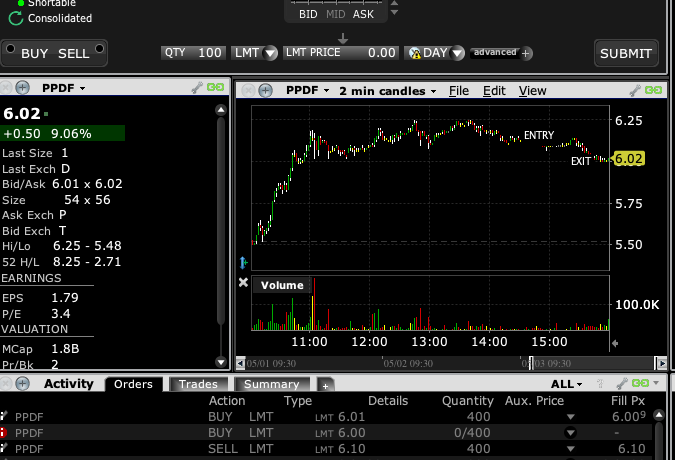Image resolution: width=675 pixels, height=460 pixels.
Task: Click the EXIT marker on the chart
Action: (x=581, y=161)
